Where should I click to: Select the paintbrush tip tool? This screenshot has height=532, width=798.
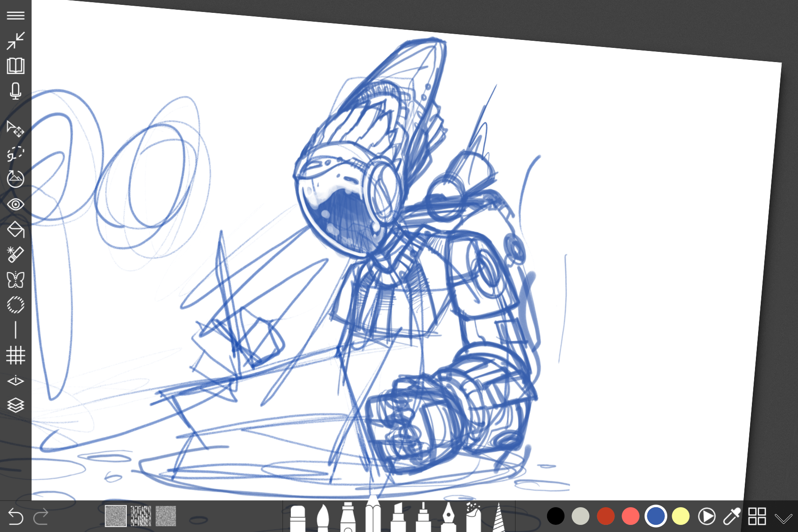click(323, 518)
